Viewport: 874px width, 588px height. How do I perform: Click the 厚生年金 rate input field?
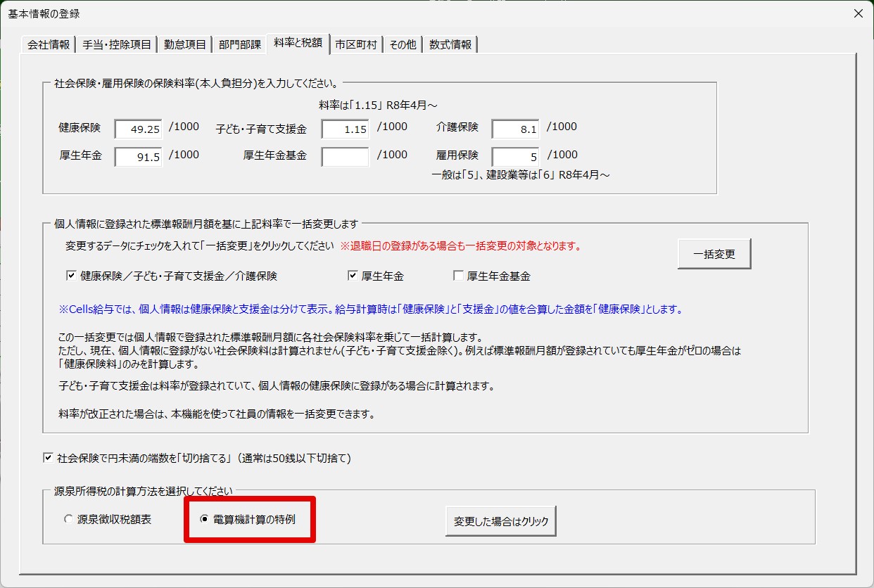click(x=139, y=157)
